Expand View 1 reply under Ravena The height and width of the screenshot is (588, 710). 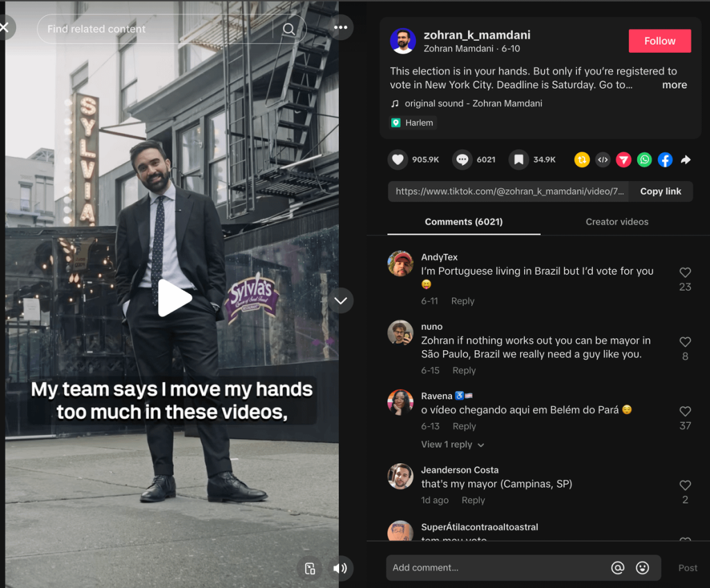pos(452,444)
